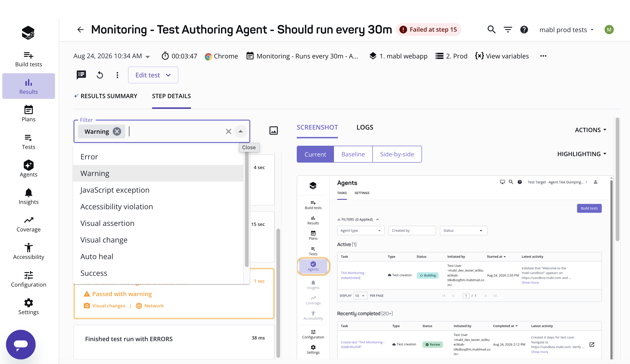Select the SCREENSHOT tab
This screenshot has height=364, width=630.
(317, 127)
